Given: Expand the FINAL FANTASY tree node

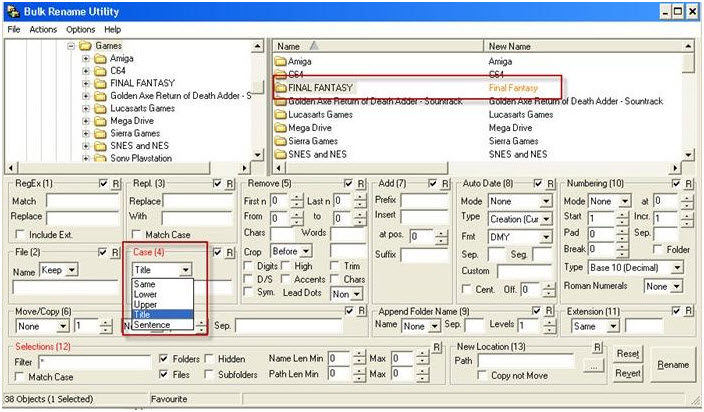Looking at the screenshot, I should [x=86, y=83].
